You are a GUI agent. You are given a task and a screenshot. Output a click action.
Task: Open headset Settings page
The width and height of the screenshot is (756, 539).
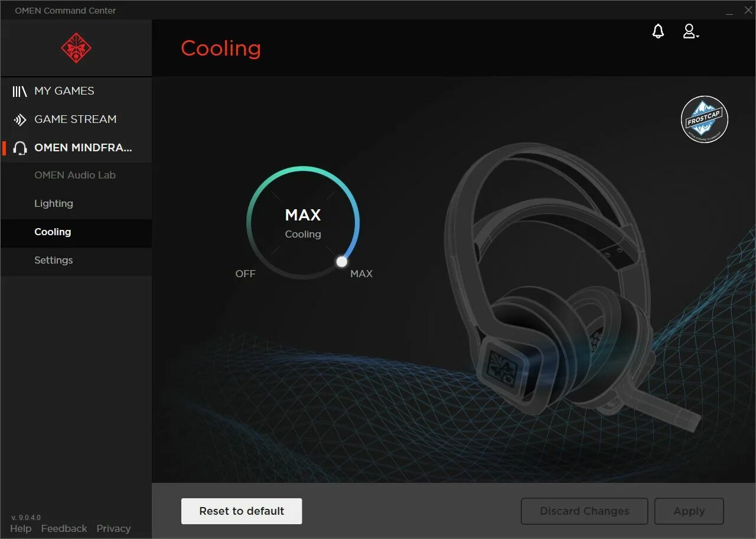[x=54, y=260]
